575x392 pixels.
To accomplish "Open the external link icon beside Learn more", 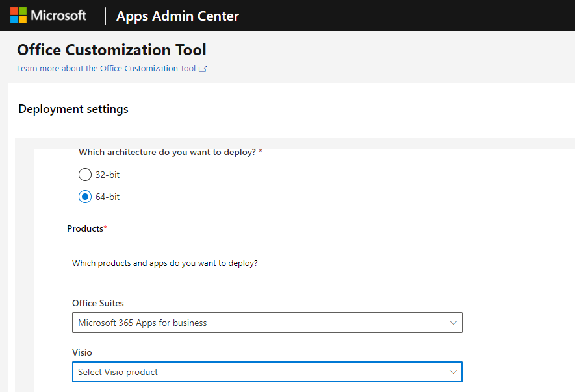I will click(x=203, y=69).
